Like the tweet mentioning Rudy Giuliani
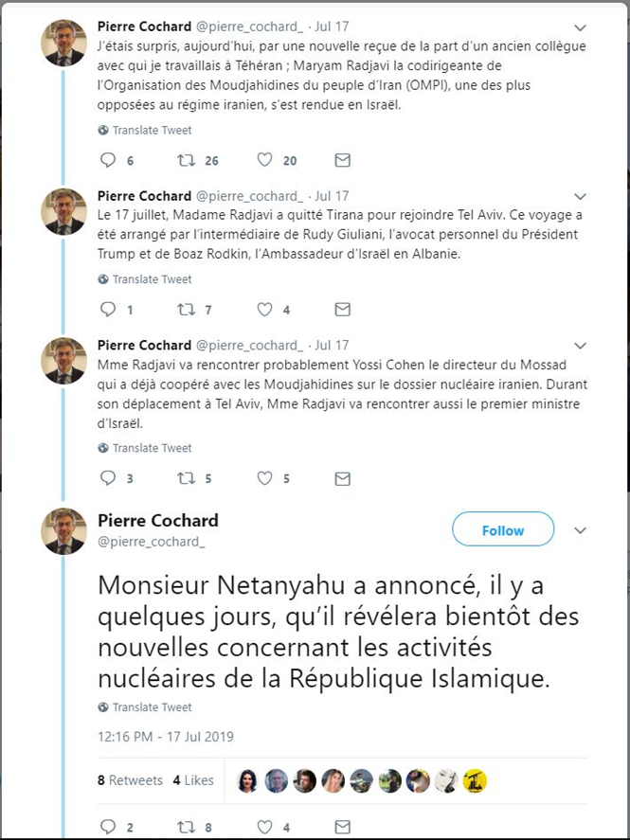630x840 pixels. 263,310
